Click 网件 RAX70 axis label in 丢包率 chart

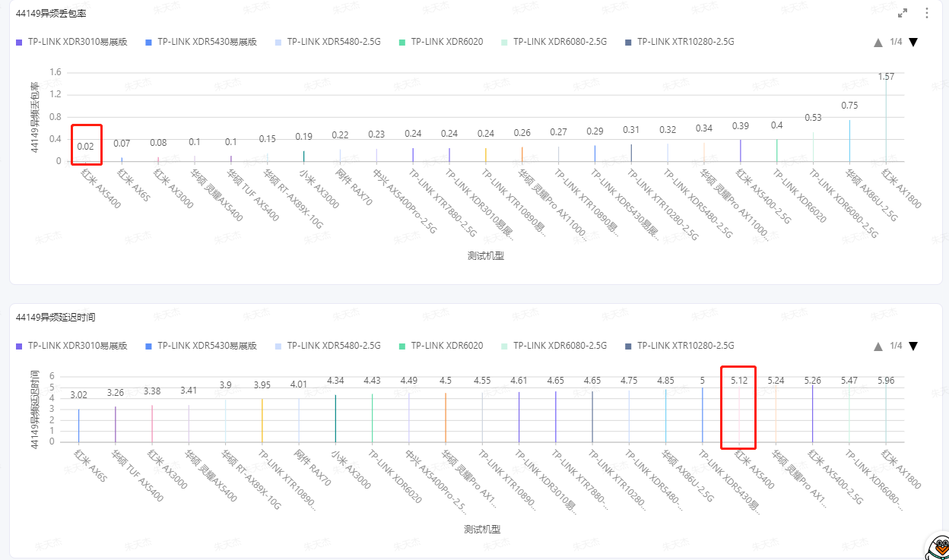coord(354,188)
